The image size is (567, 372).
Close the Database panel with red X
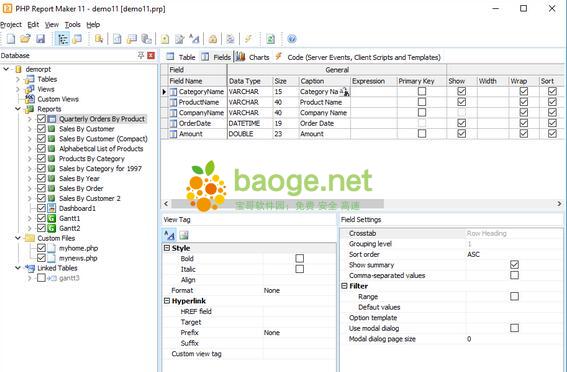[151, 55]
